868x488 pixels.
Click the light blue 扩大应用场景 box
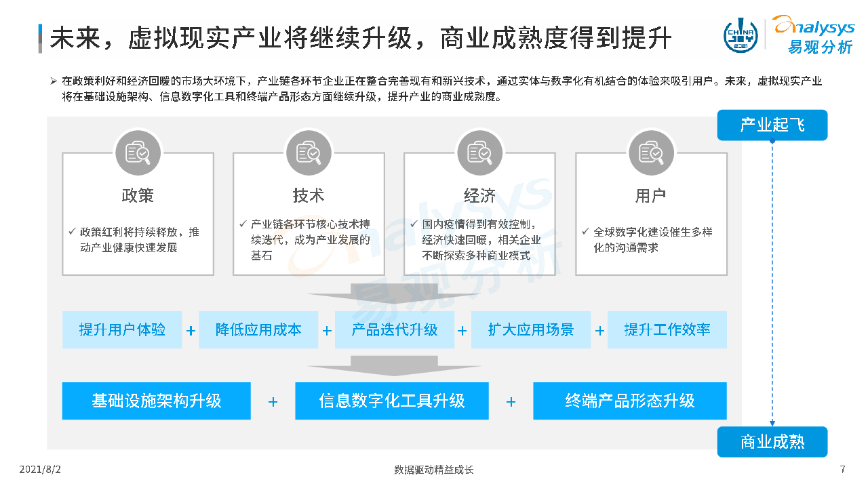coord(530,330)
